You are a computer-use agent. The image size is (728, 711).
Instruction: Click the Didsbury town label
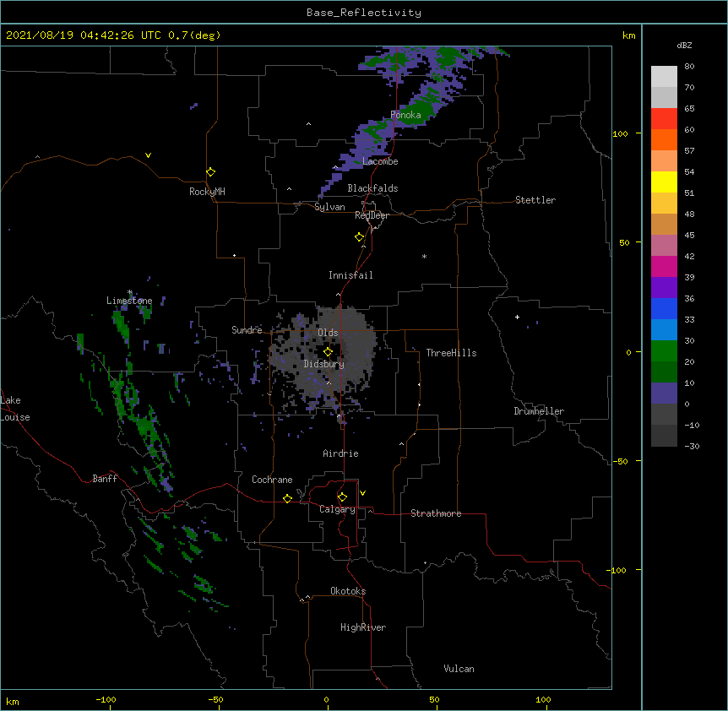(324, 364)
